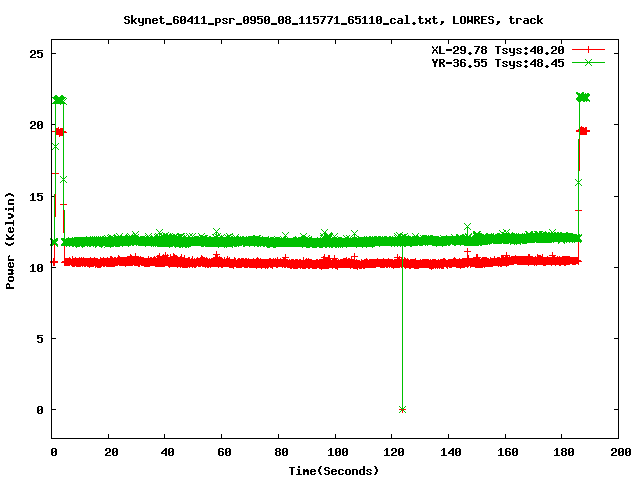640x480 pixels.
Task: Click the Time(Seconds) axis label
Action: point(333,471)
